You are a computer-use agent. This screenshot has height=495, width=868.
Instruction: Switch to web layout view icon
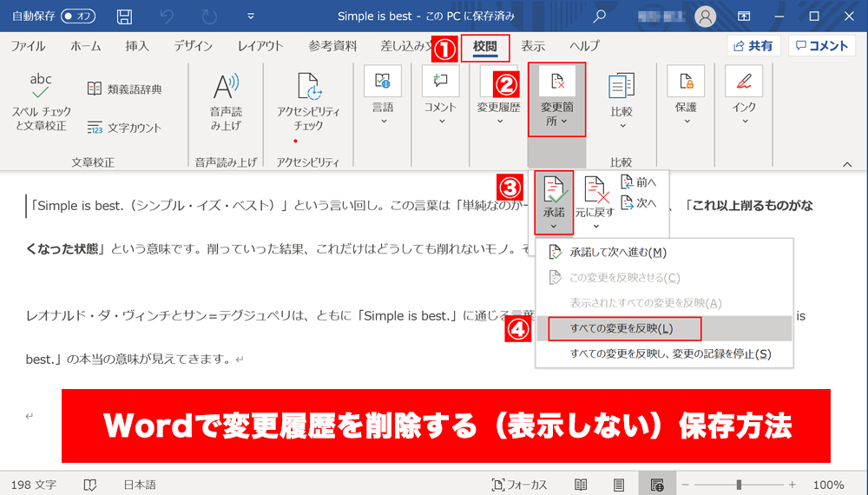[x=657, y=485]
